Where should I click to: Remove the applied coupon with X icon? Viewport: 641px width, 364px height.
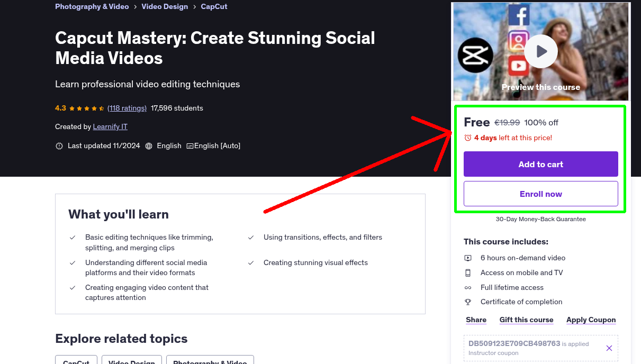tap(609, 348)
